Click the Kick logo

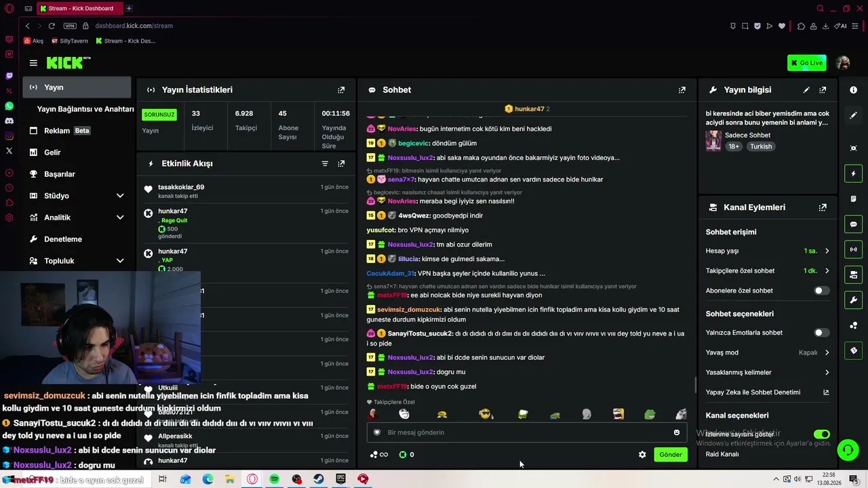[68, 62]
